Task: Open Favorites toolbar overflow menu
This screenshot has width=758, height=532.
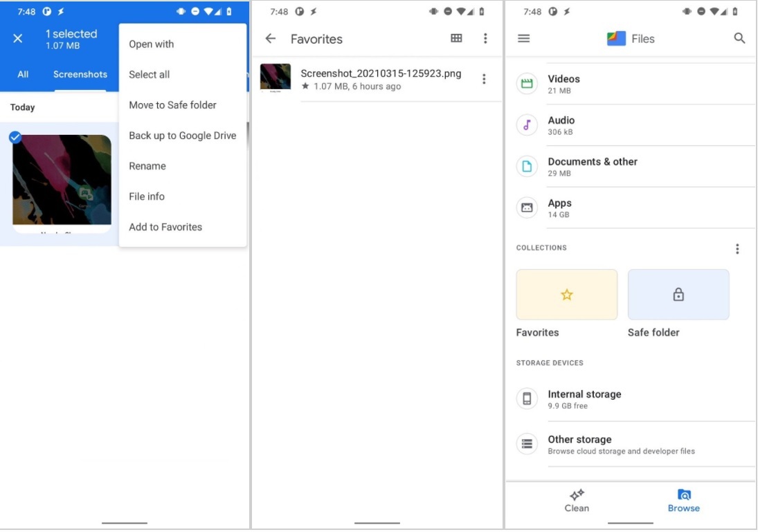Action: 485,39
